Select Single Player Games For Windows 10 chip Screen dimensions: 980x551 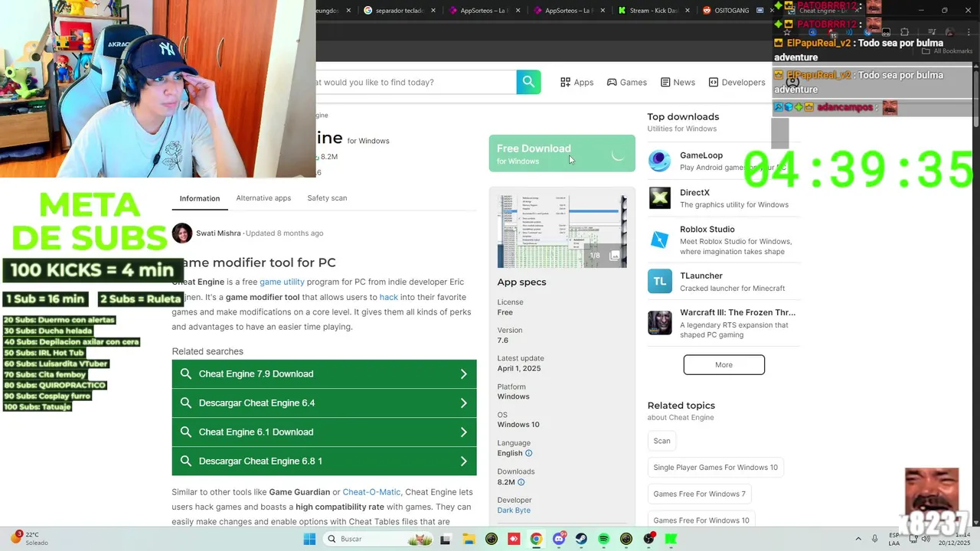coord(715,468)
